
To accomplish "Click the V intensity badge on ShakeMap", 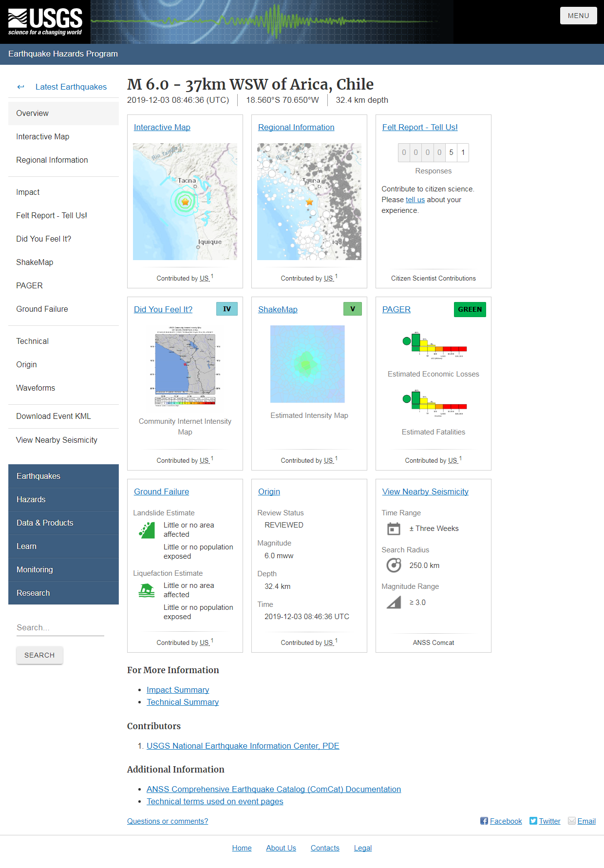I will [353, 309].
